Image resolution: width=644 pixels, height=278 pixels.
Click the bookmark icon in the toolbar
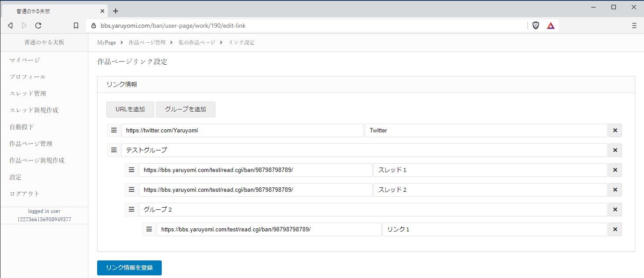click(x=76, y=25)
